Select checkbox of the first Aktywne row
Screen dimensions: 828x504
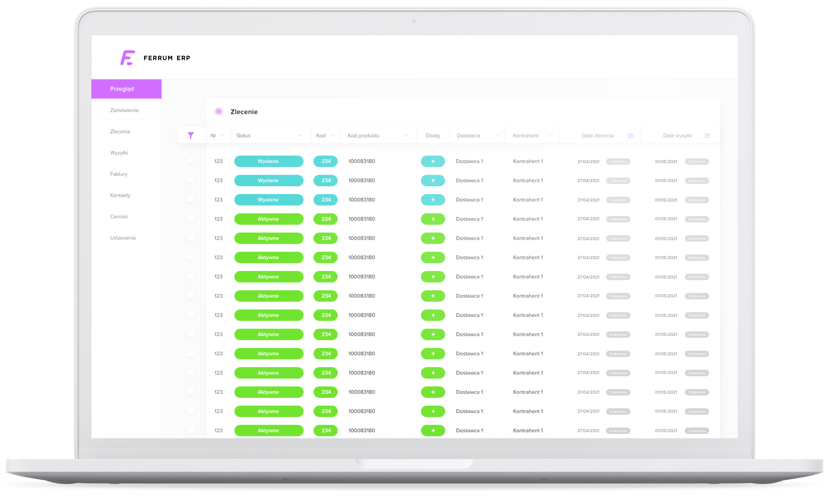tap(191, 219)
